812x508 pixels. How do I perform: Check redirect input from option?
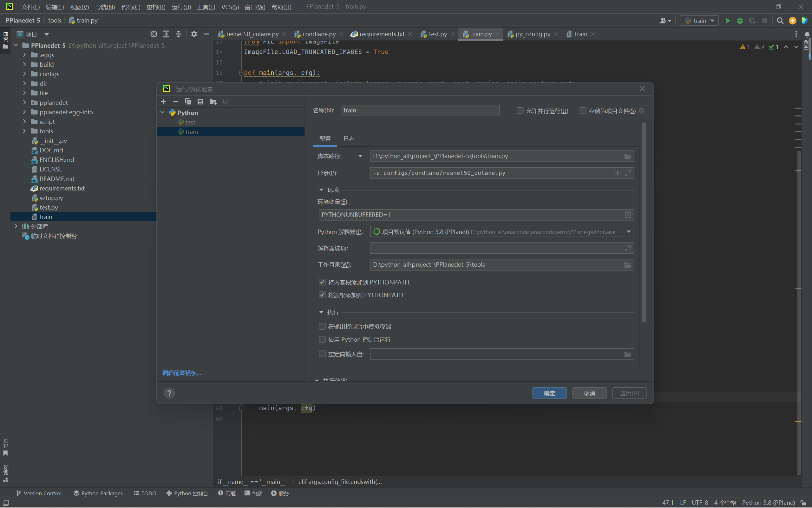point(322,354)
